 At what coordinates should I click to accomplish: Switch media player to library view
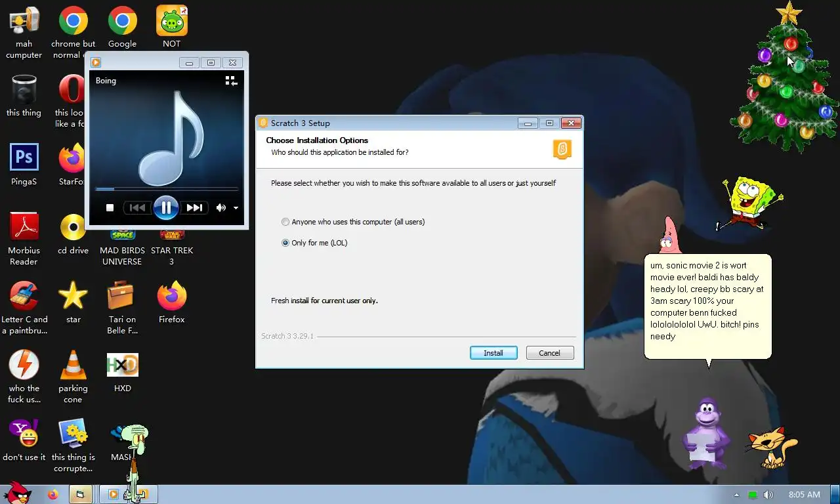(231, 81)
